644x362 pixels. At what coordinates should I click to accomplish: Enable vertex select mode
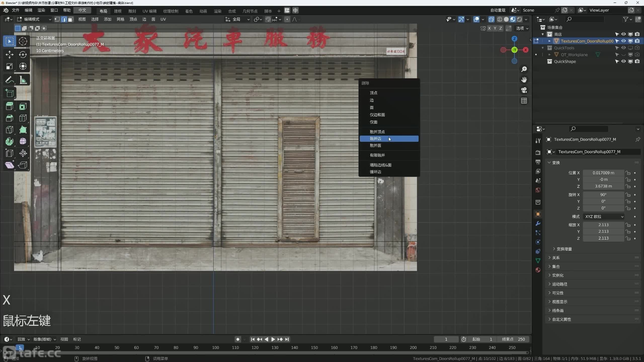[x=57, y=19]
